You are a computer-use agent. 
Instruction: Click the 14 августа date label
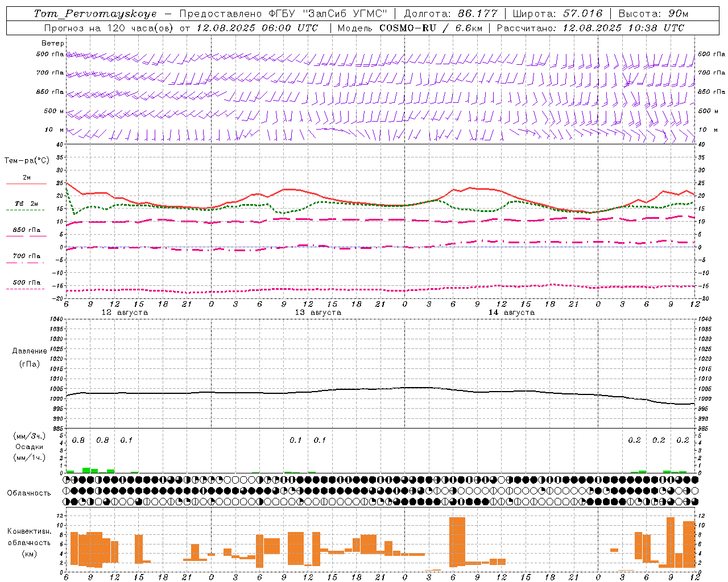[511, 313]
